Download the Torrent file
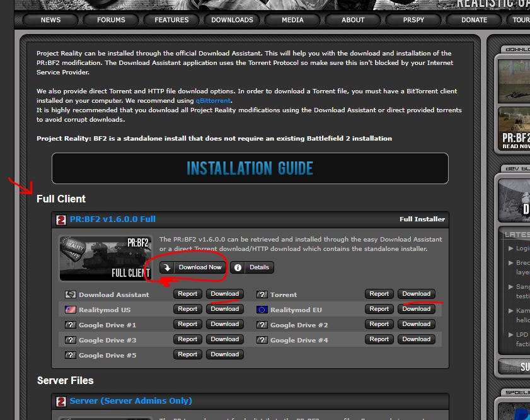 pyautogui.click(x=416, y=294)
